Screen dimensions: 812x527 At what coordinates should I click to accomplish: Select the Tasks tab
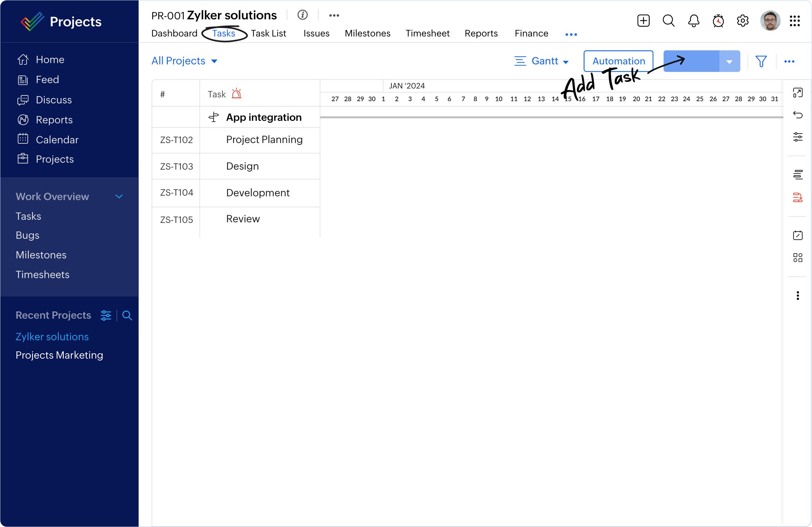223,33
